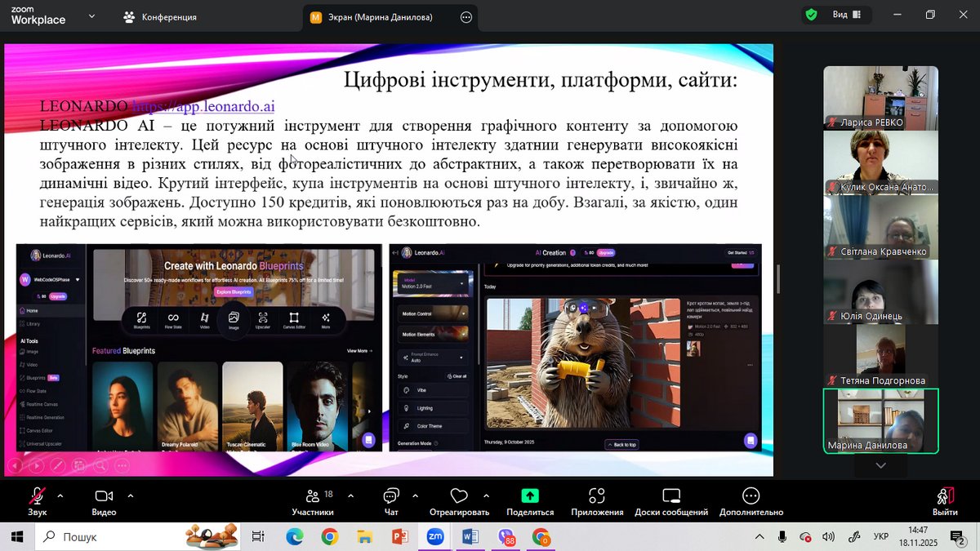
Task: Expand video options arrow beside Видео
Action: (x=130, y=495)
